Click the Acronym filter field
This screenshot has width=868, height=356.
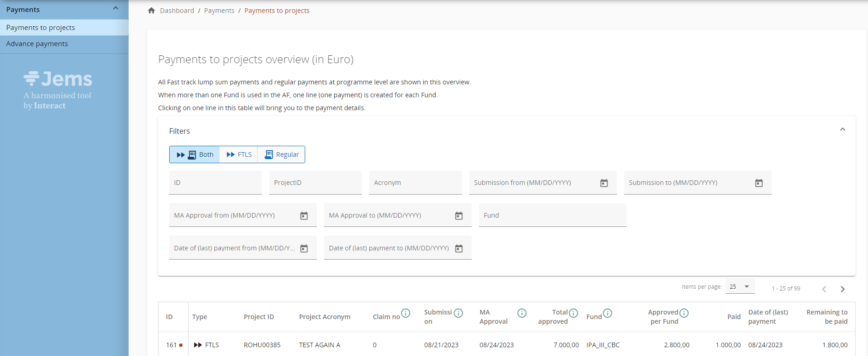[415, 183]
